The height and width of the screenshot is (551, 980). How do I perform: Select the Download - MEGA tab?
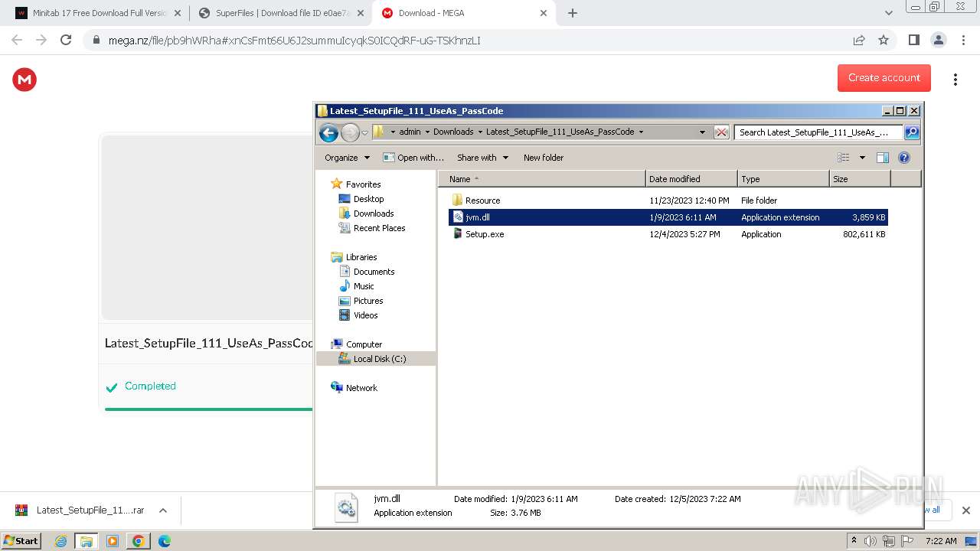pyautogui.click(x=465, y=13)
